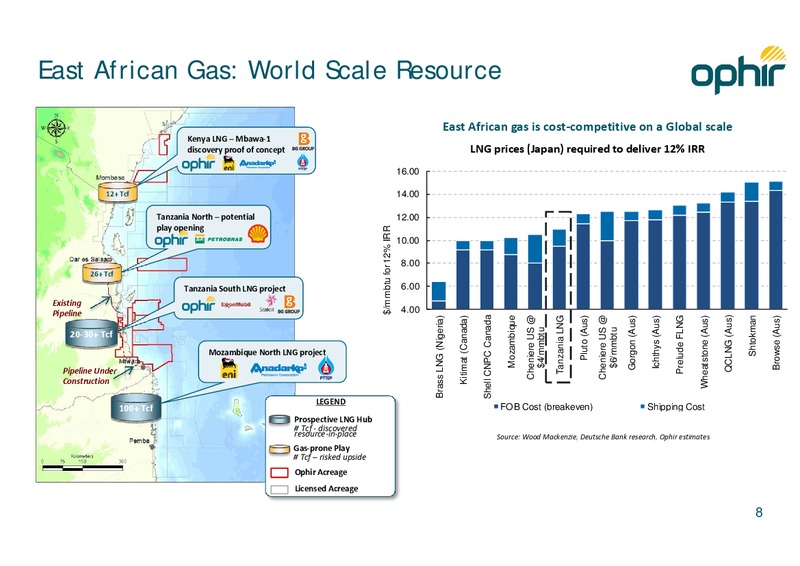800x566 pixels.
Task: Click the Tanzania LNG bar inside dashed box
Action: 559,269
